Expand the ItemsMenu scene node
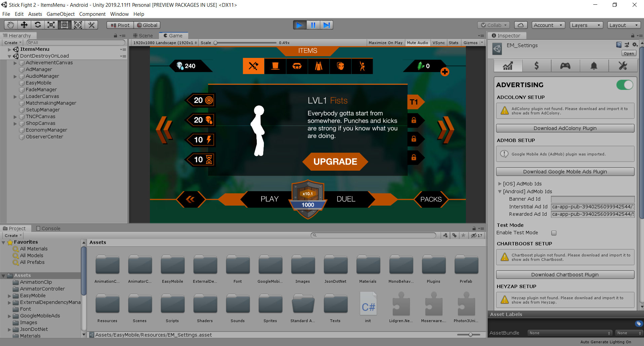 9,49
